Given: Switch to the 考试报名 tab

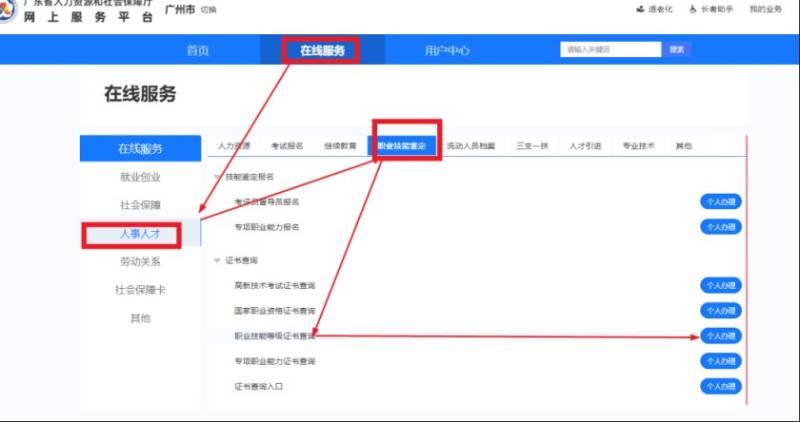Looking at the screenshot, I should coord(288,146).
